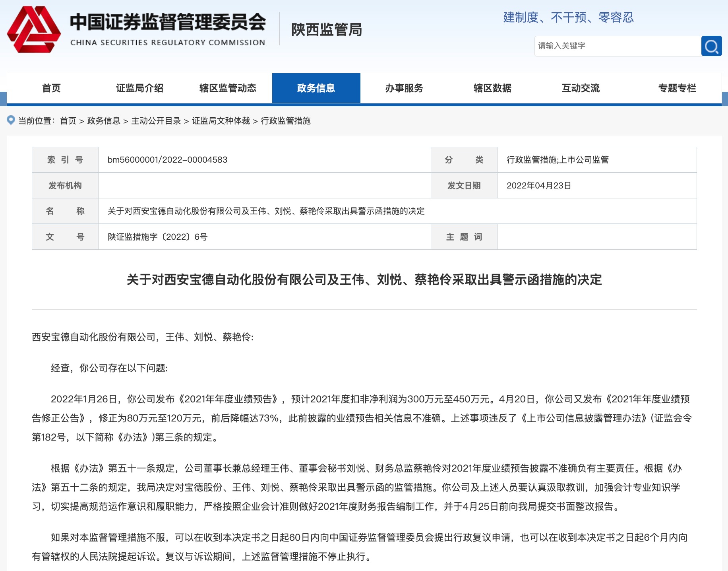Click the location pin icon in breadcrumb
The image size is (728, 571).
(x=11, y=120)
